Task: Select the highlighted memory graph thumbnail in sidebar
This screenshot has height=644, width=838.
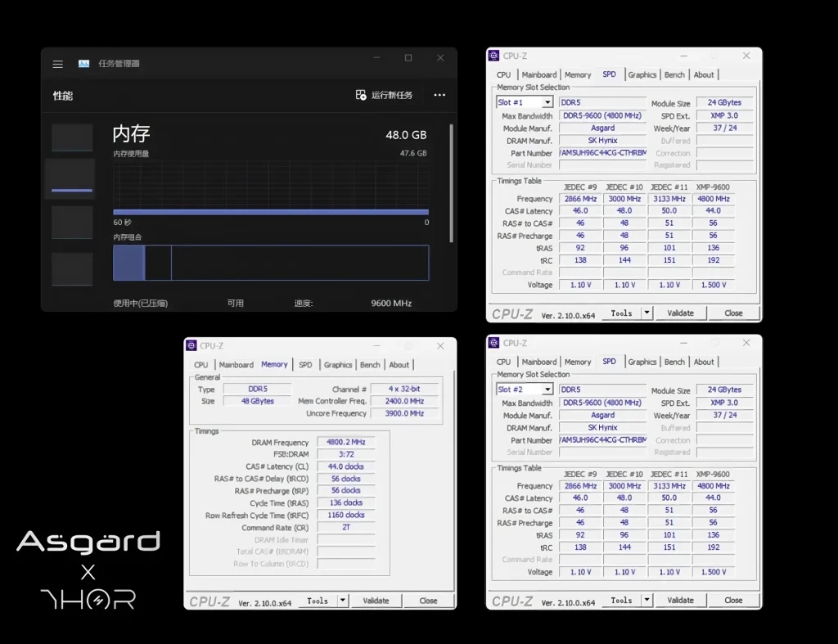Action: pyautogui.click(x=71, y=178)
